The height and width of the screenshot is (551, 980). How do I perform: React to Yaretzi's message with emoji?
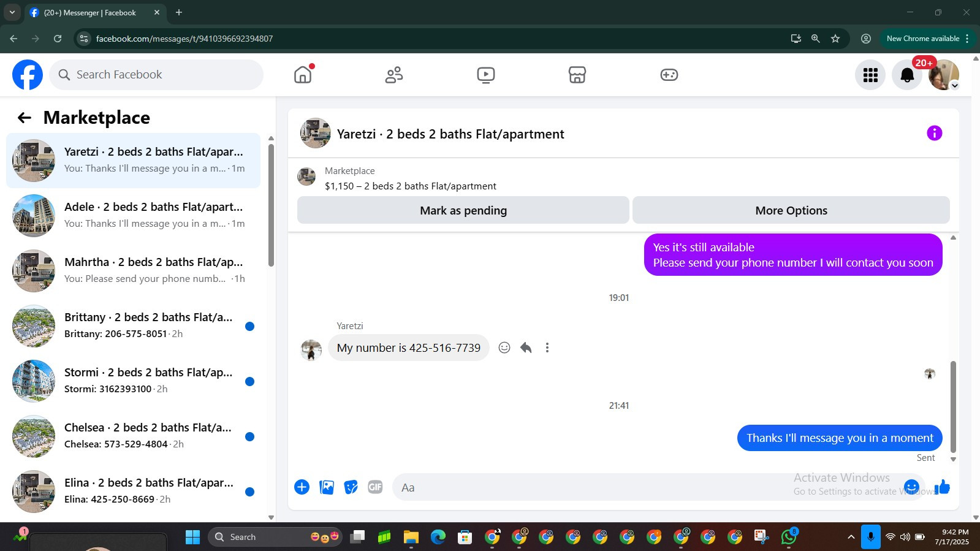click(x=504, y=348)
